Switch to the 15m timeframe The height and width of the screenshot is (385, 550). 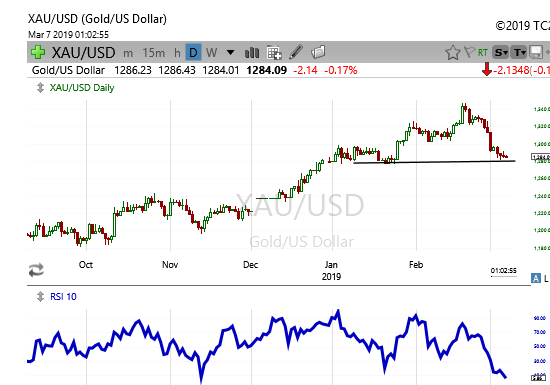click(x=153, y=53)
